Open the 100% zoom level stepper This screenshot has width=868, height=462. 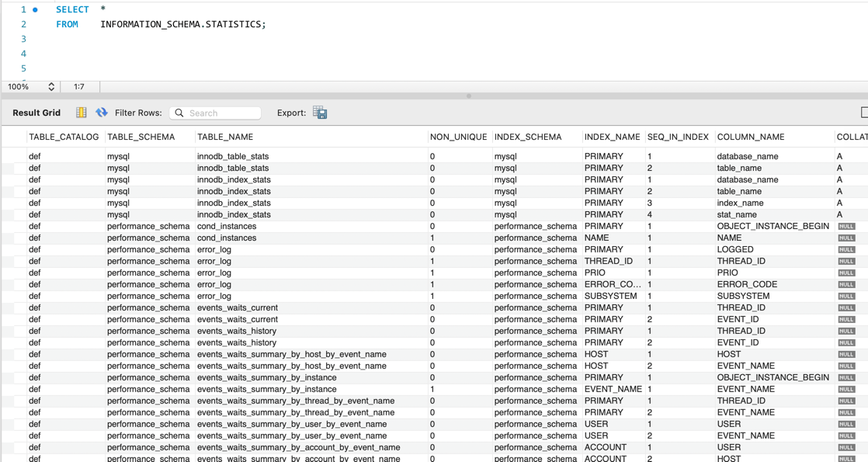point(51,87)
